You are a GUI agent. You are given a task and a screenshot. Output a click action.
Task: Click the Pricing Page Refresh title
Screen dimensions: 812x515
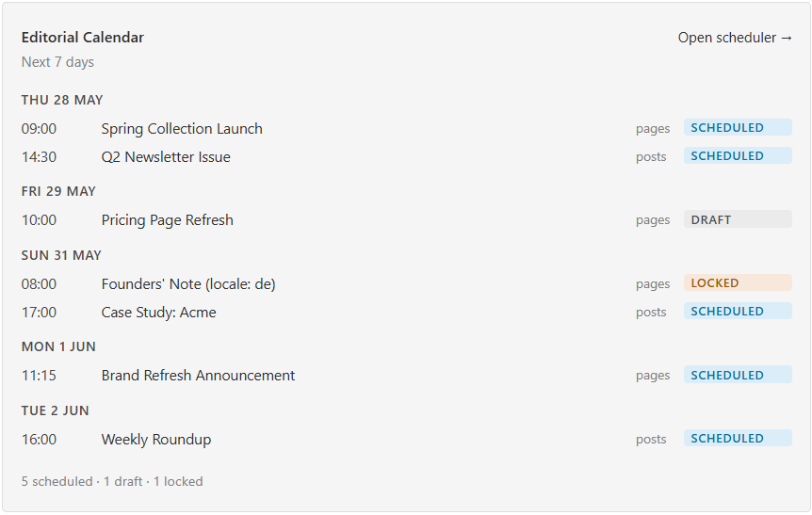[x=168, y=220]
